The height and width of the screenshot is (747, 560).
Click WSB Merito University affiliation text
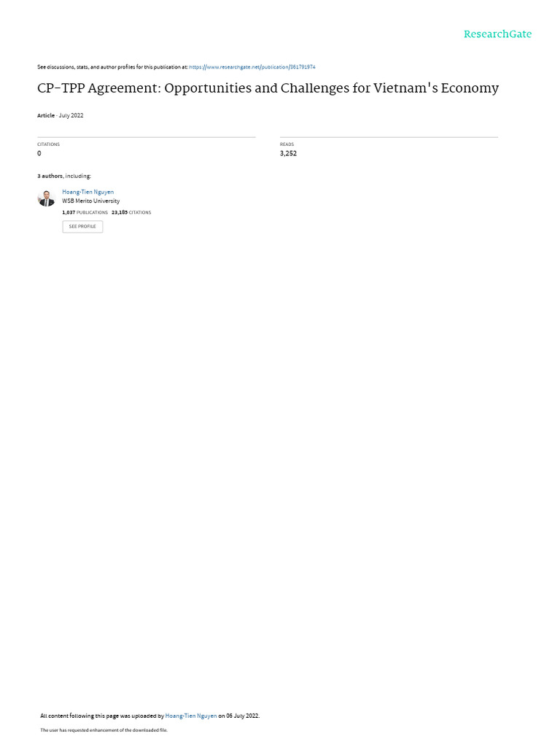click(x=91, y=201)
